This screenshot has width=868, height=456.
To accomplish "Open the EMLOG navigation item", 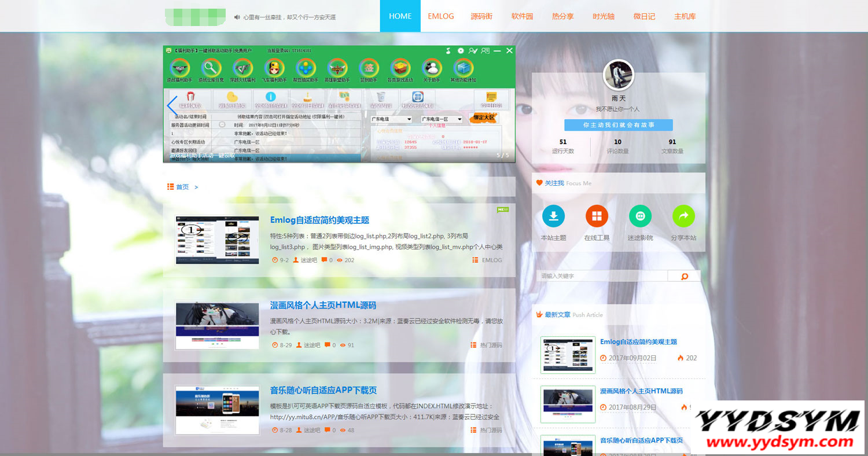I will click(441, 16).
